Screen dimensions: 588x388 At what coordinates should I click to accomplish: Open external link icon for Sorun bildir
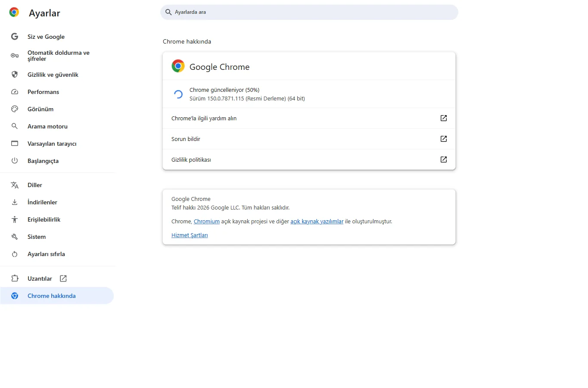coord(444,139)
